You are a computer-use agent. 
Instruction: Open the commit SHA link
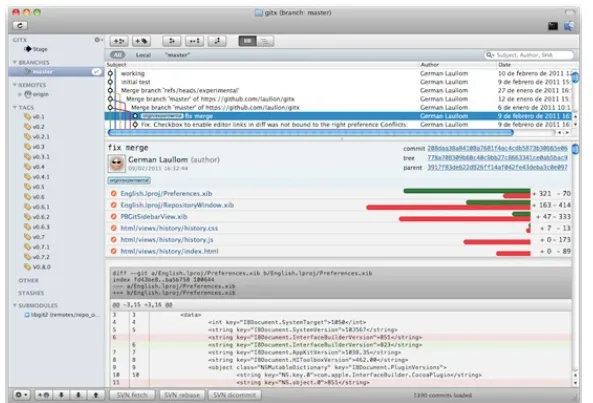497,148
